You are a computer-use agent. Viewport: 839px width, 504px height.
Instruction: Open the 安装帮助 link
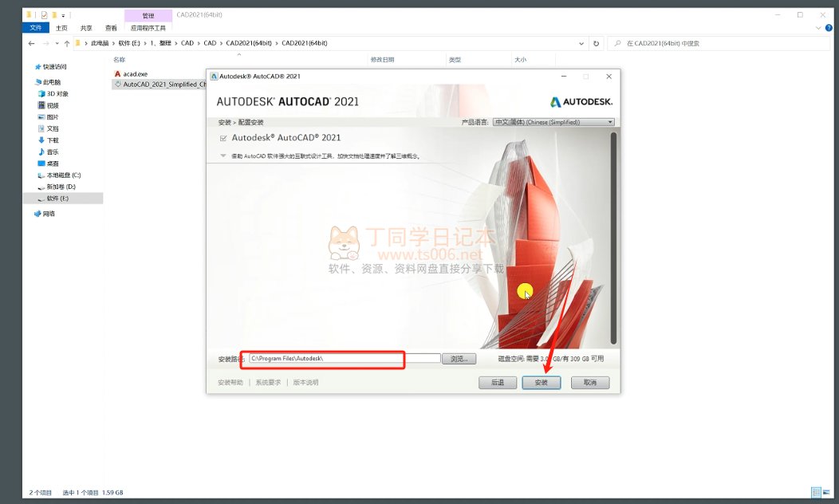coord(230,383)
